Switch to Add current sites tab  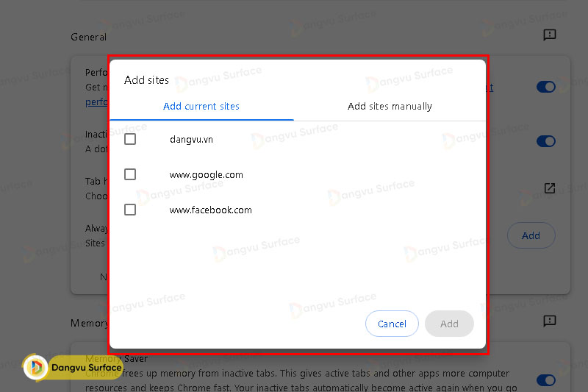tap(201, 106)
